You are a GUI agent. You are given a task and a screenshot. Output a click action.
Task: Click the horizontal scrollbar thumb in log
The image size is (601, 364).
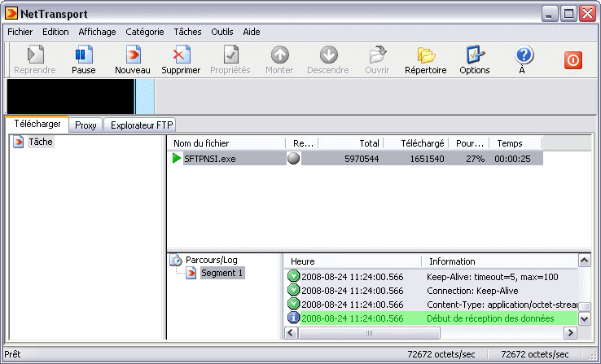tap(369, 332)
